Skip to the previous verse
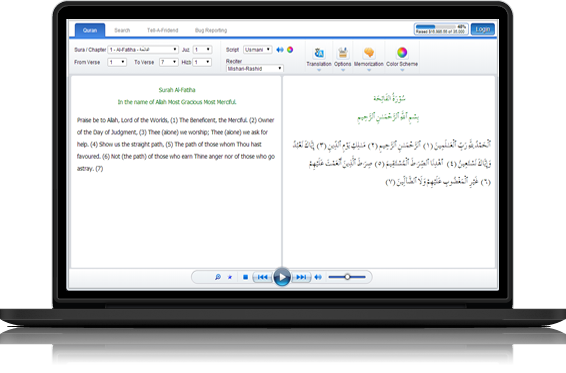The width and height of the screenshot is (566, 373). 262,277
